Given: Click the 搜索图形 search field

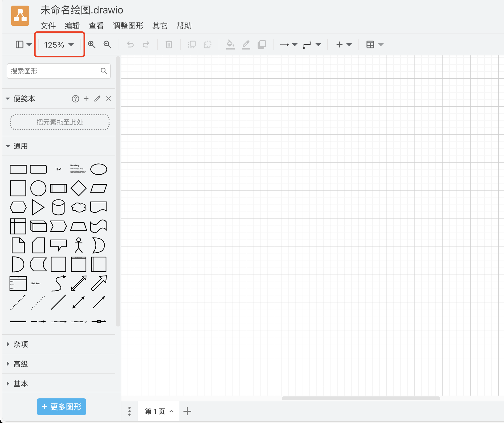Looking at the screenshot, I should pyautogui.click(x=55, y=71).
